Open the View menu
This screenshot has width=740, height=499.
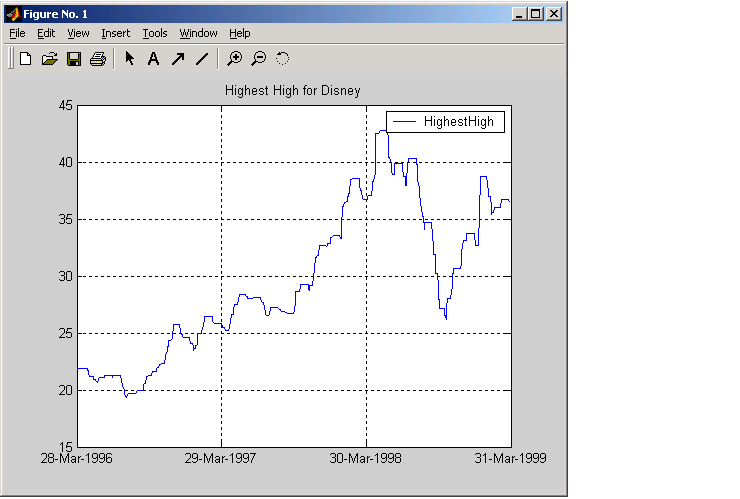point(78,33)
